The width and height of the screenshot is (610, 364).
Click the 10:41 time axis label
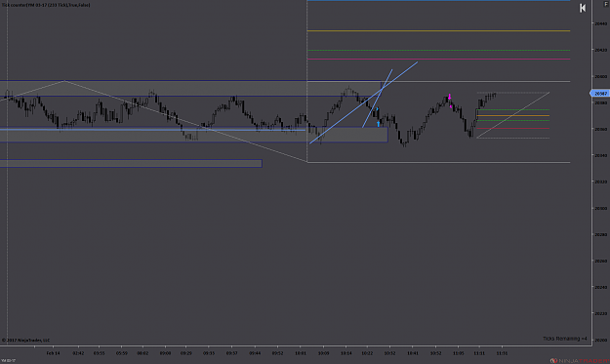pos(413,353)
